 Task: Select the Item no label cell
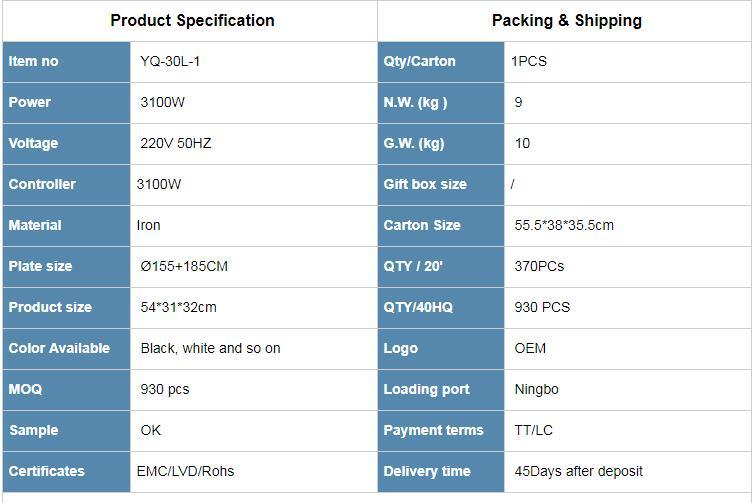click(66, 61)
